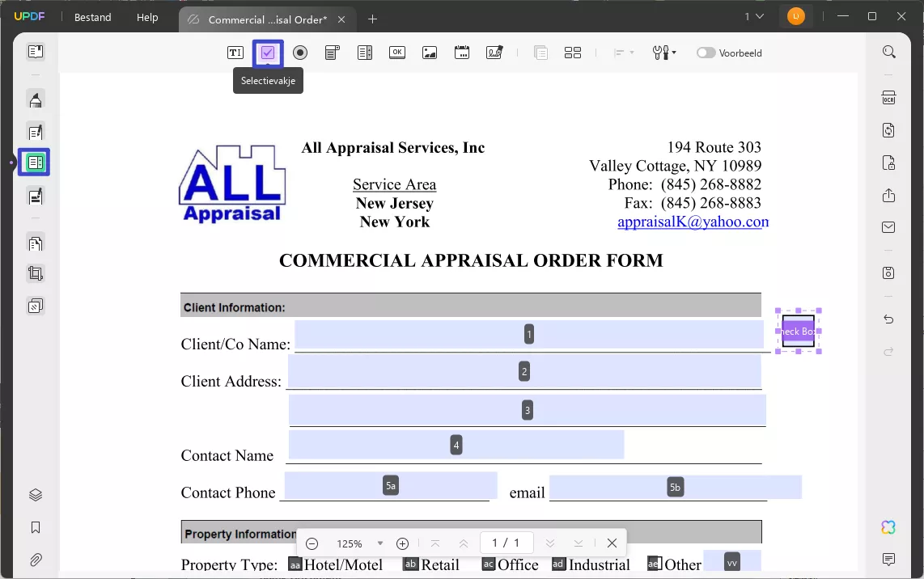Select the List Box tool
Viewport: 924px width, 579px height.
click(365, 53)
